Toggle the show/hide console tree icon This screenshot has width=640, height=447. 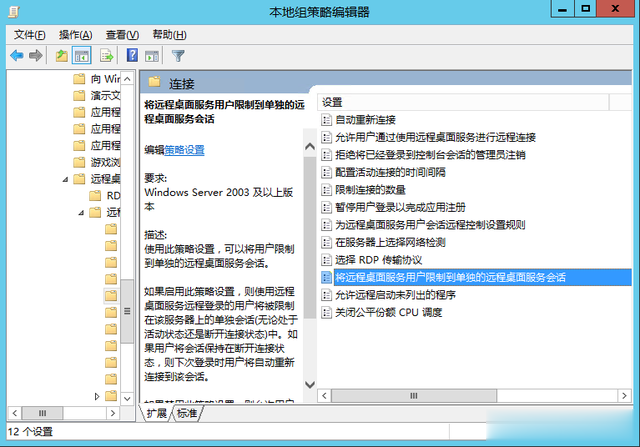point(81,56)
